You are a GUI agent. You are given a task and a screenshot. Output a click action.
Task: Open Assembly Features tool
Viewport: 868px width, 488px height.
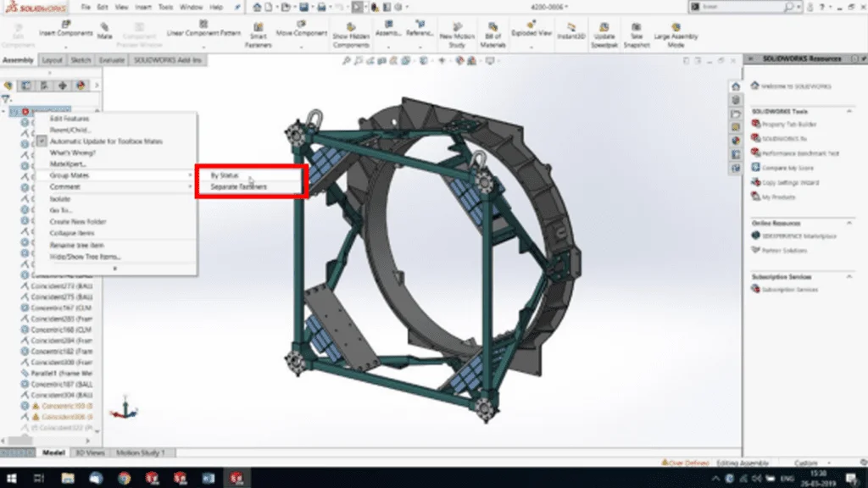(x=388, y=29)
